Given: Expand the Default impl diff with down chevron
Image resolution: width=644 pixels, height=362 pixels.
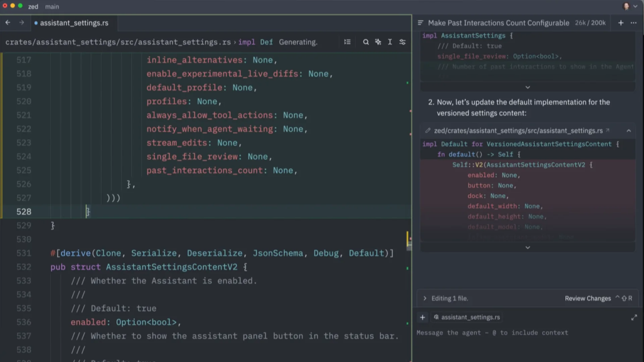Looking at the screenshot, I should [x=528, y=247].
